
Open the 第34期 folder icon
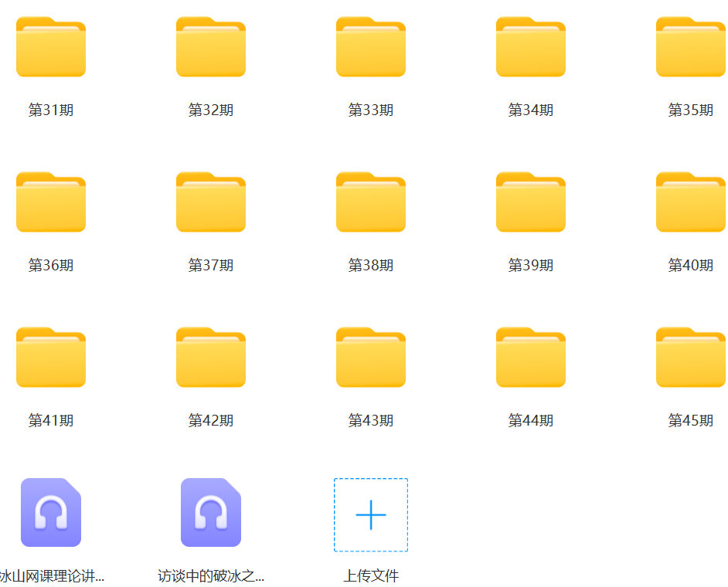[x=531, y=46]
